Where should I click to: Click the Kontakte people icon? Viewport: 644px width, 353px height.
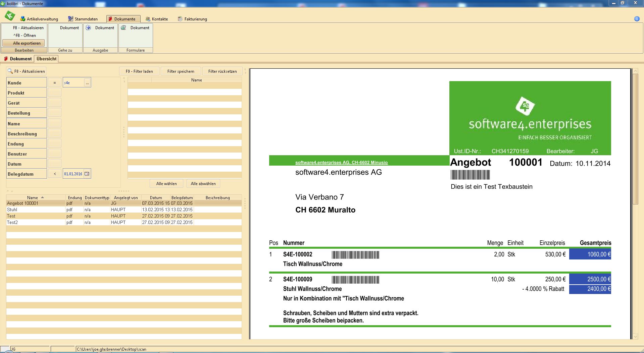pos(148,19)
